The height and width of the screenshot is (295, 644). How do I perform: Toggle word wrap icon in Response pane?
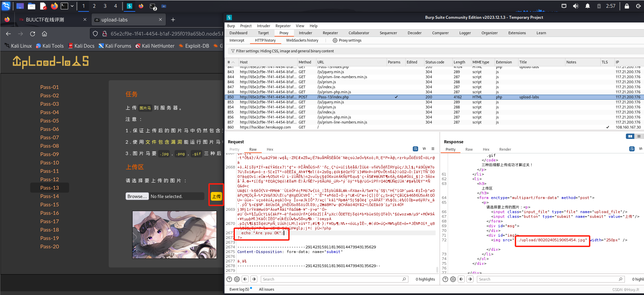coord(632,149)
